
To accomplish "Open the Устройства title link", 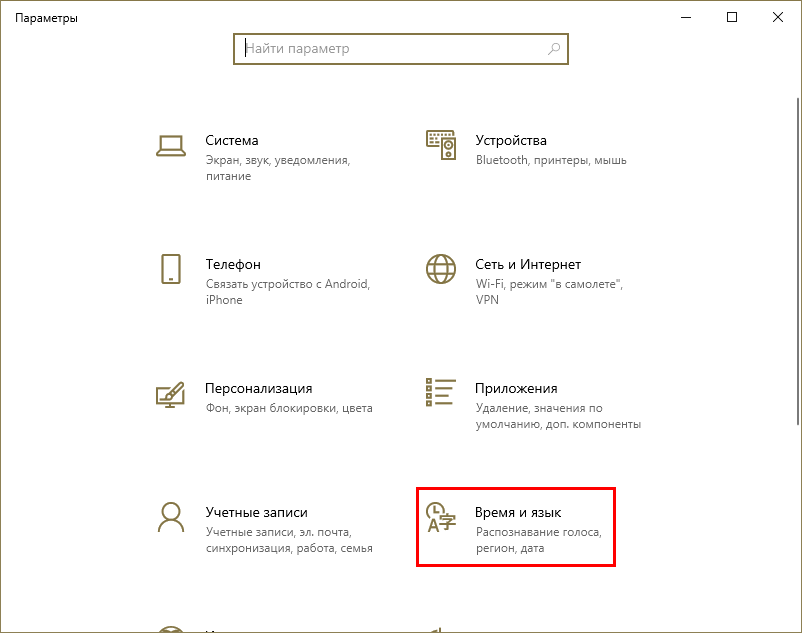I will (510, 141).
